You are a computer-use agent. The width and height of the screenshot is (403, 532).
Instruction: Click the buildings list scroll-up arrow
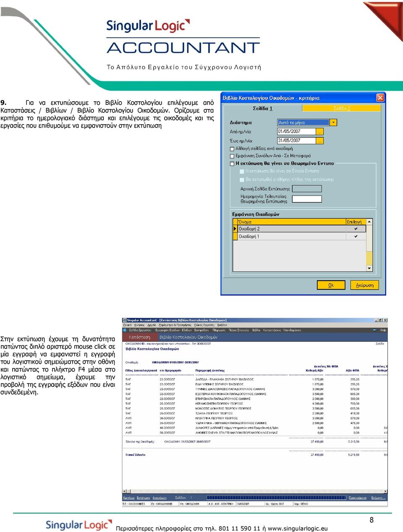pos(369,222)
